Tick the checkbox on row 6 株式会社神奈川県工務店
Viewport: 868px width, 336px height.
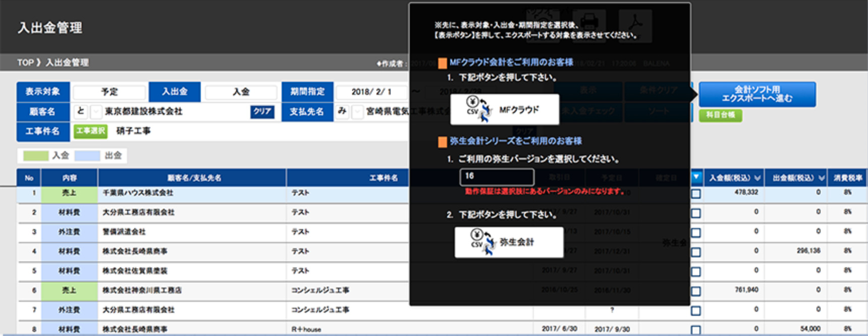point(696,291)
